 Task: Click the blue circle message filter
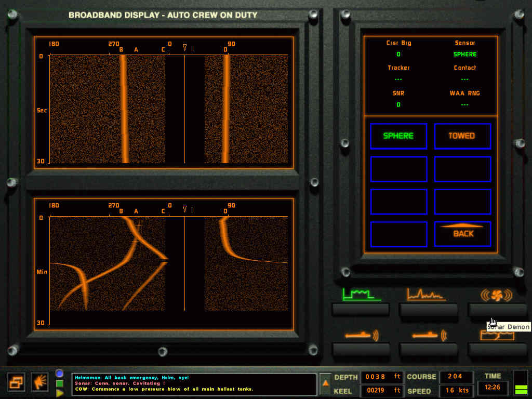click(x=60, y=374)
